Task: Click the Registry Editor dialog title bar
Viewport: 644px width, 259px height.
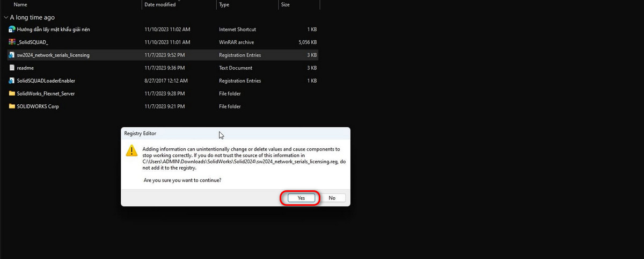Action: 236,133
